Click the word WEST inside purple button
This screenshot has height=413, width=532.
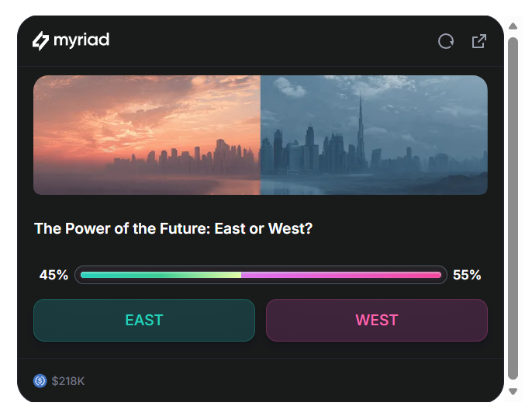pos(377,320)
